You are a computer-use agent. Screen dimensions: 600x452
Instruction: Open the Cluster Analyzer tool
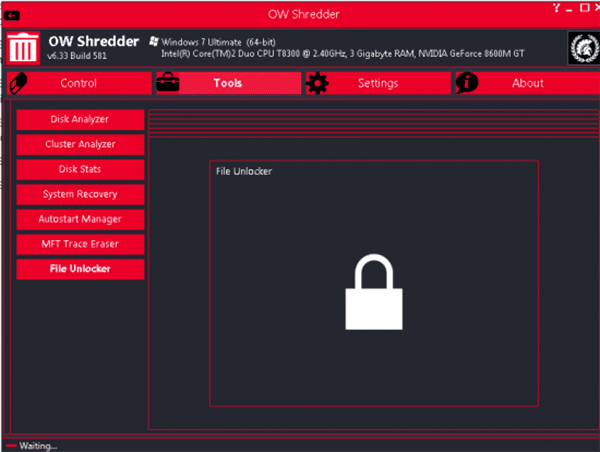pyautogui.click(x=80, y=144)
